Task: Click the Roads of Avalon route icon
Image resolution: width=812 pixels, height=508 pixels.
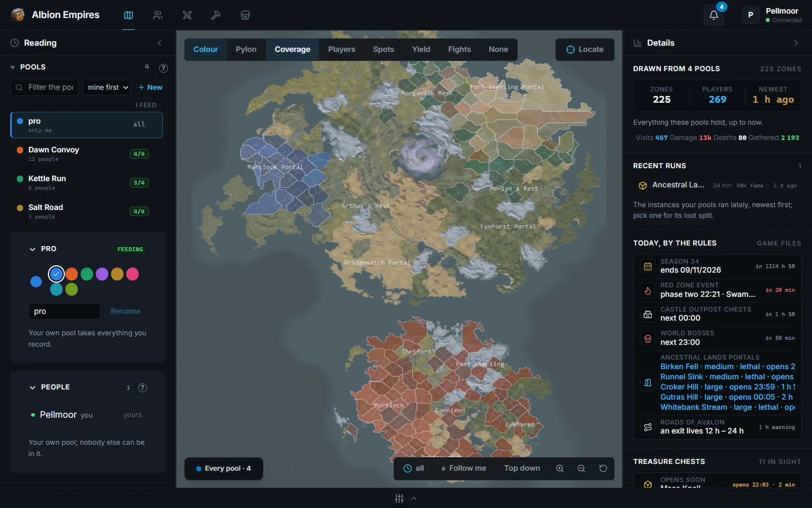Action: tap(648, 427)
